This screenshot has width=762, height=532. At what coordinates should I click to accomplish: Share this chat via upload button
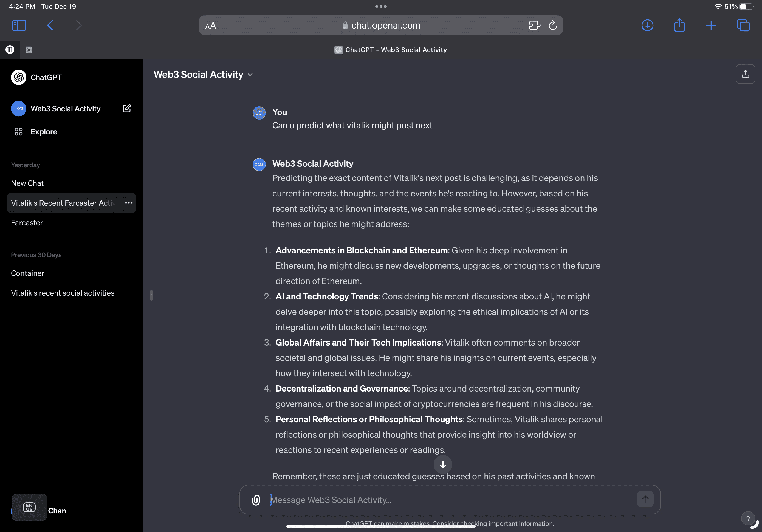746,74
